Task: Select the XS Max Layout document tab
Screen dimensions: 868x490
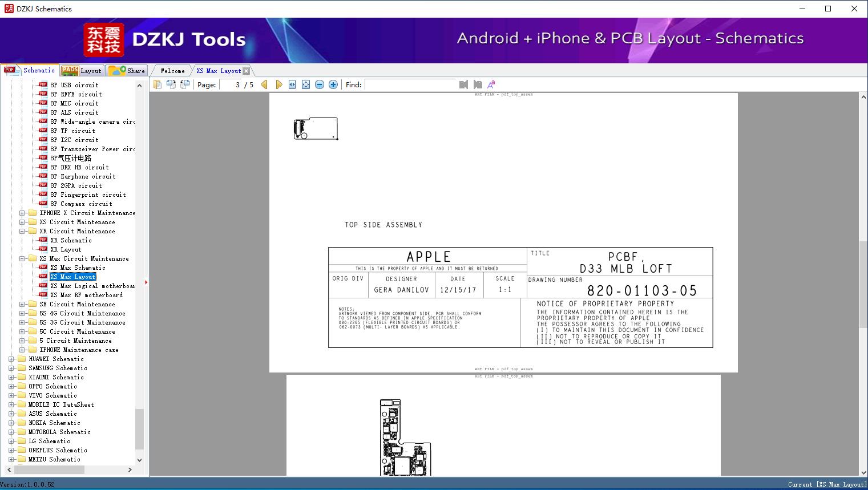Action: coord(219,71)
